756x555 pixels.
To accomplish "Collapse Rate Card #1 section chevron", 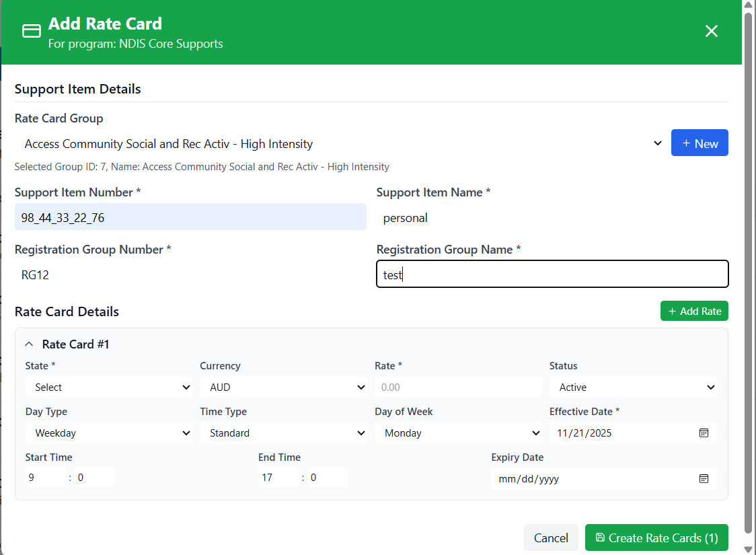I will tap(29, 344).
